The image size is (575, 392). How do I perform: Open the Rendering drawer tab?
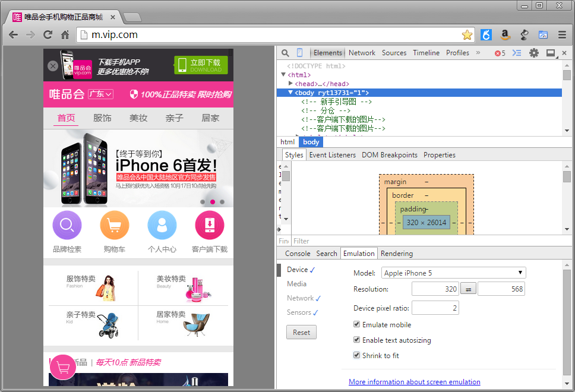point(397,254)
